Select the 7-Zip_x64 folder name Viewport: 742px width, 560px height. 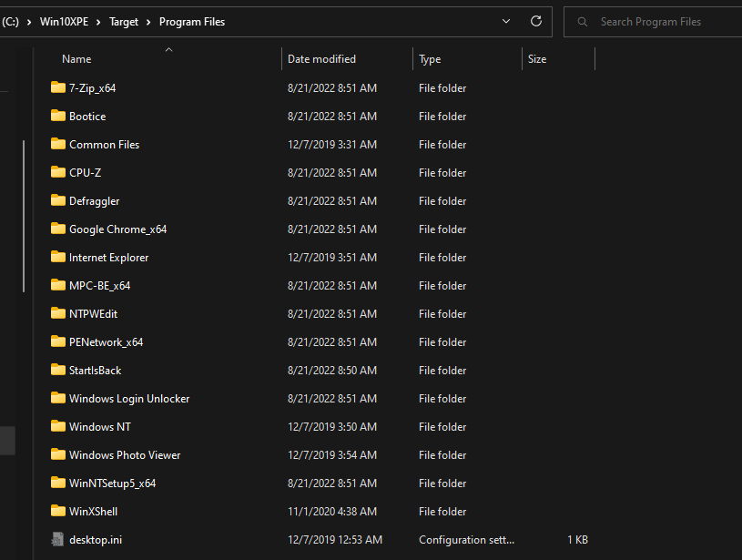92,88
